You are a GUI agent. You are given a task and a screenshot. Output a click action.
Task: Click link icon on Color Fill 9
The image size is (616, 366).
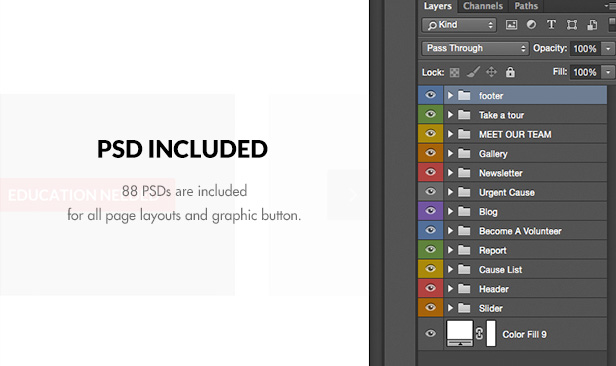point(479,333)
